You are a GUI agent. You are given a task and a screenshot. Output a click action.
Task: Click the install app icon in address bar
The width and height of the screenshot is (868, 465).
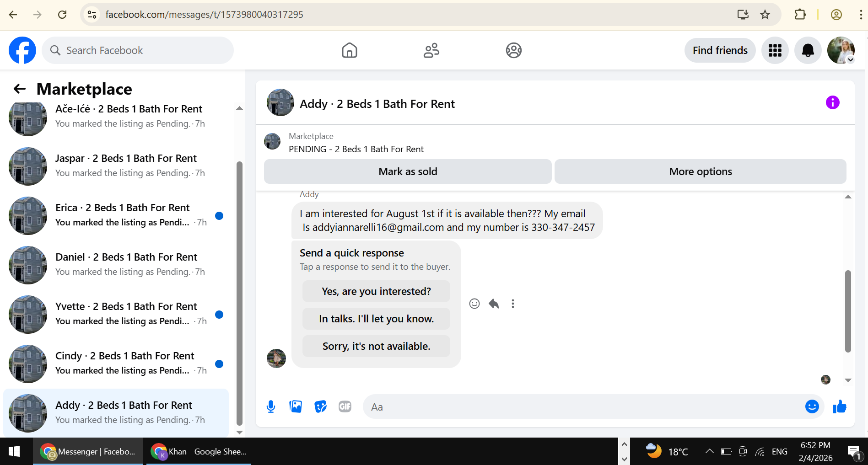coord(743,15)
